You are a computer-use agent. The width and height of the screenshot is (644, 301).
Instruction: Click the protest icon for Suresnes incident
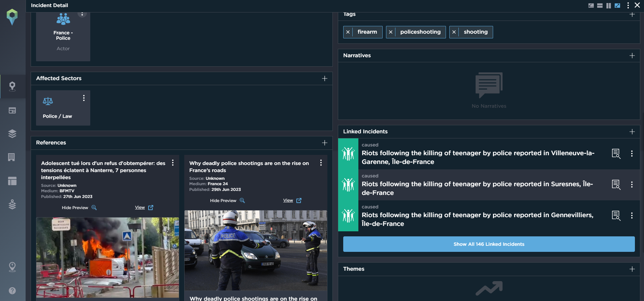348,185
